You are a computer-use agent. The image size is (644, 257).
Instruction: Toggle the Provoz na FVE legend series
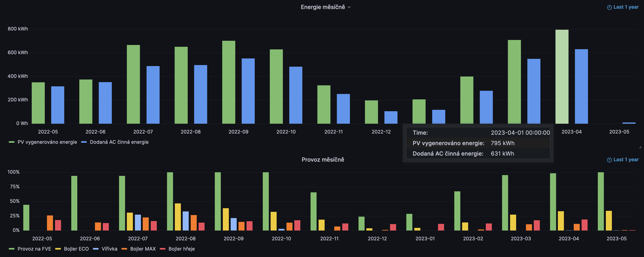tap(34, 249)
